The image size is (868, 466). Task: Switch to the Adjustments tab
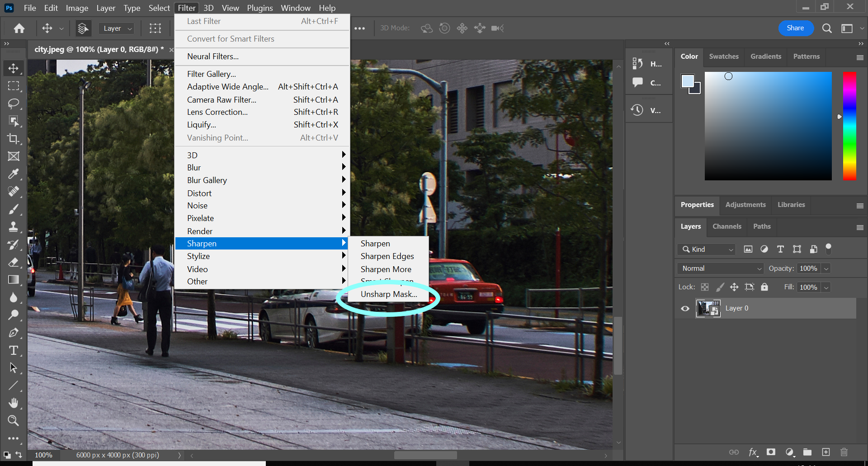(x=745, y=205)
